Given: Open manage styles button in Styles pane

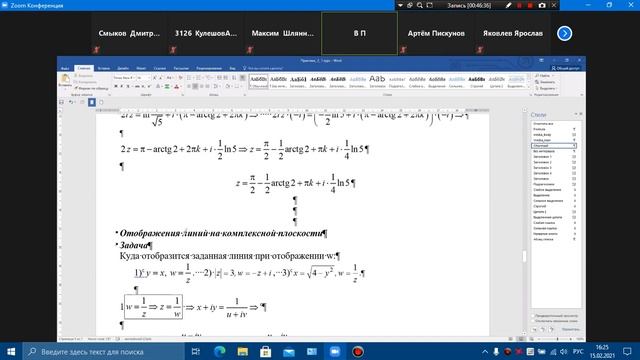Looking at the screenshot, I should (x=551, y=329).
